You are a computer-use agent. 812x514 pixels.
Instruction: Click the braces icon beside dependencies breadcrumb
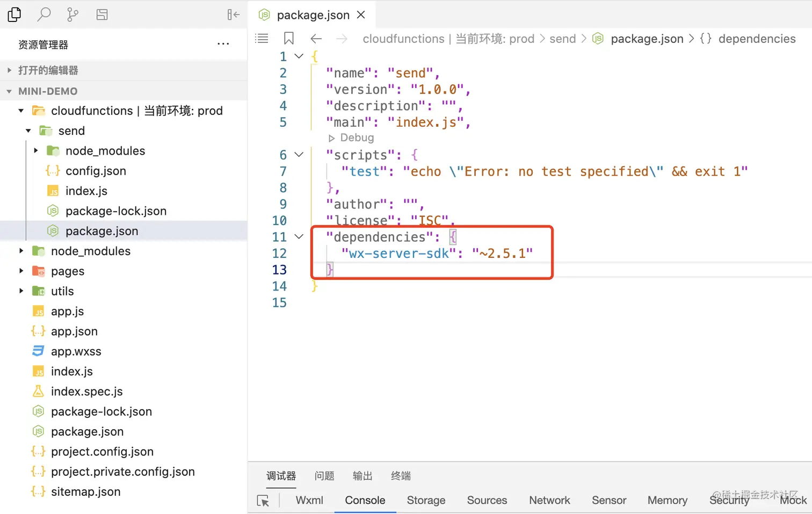706,39
